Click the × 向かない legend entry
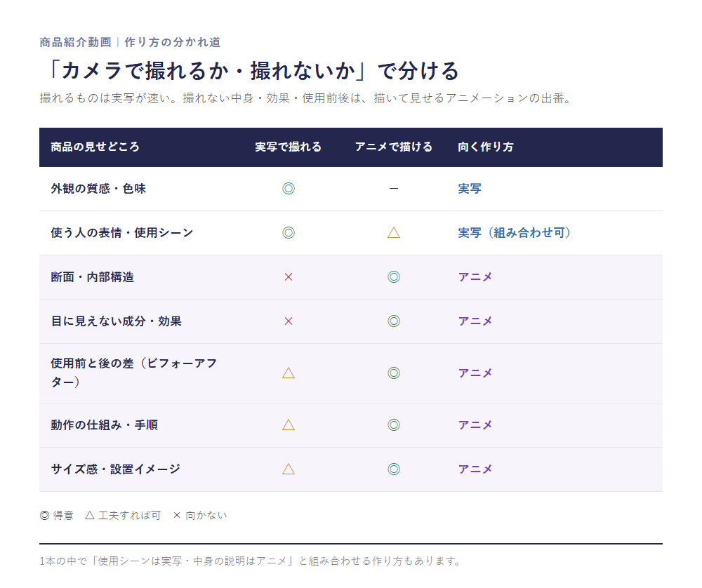Image resolution: width=702 pixels, height=588 pixels. click(200, 516)
